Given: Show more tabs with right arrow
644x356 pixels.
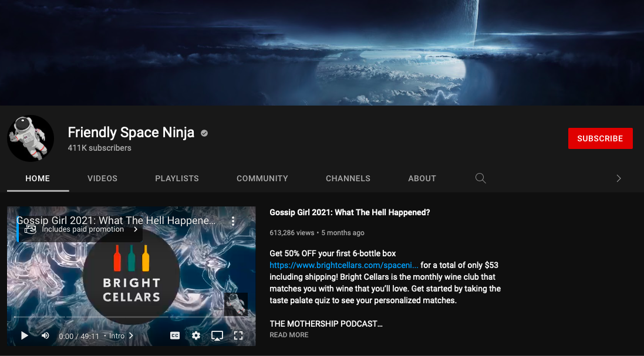Looking at the screenshot, I should 619,178.
